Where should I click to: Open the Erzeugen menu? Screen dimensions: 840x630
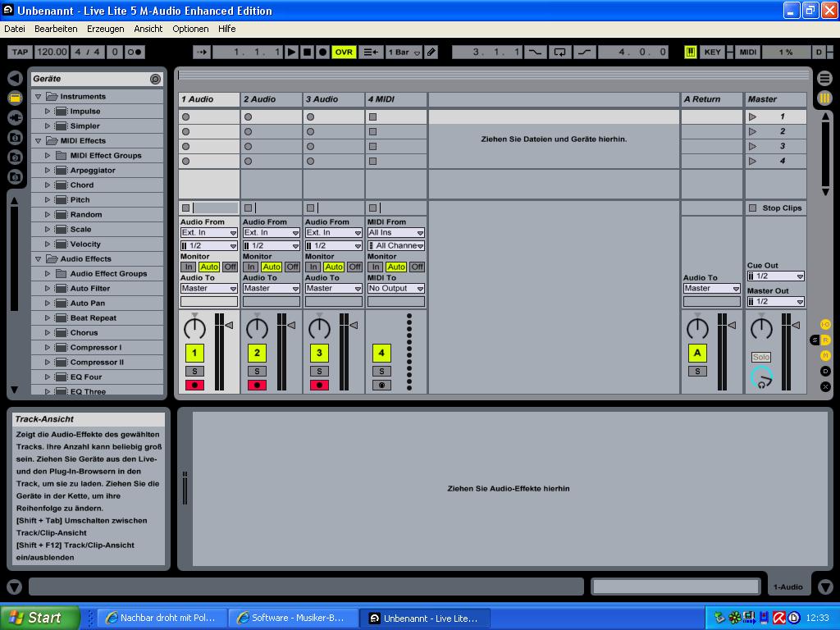click(106, 29)
